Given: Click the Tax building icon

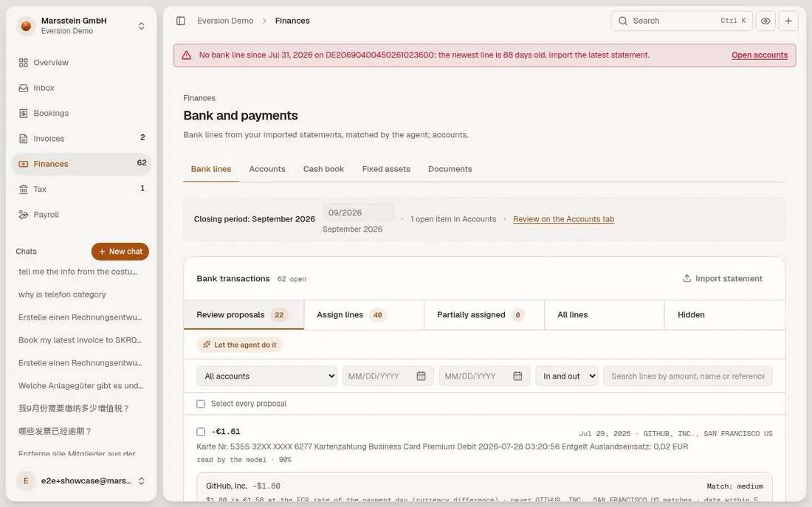Looking at the screenshot, I should (24, 190).
